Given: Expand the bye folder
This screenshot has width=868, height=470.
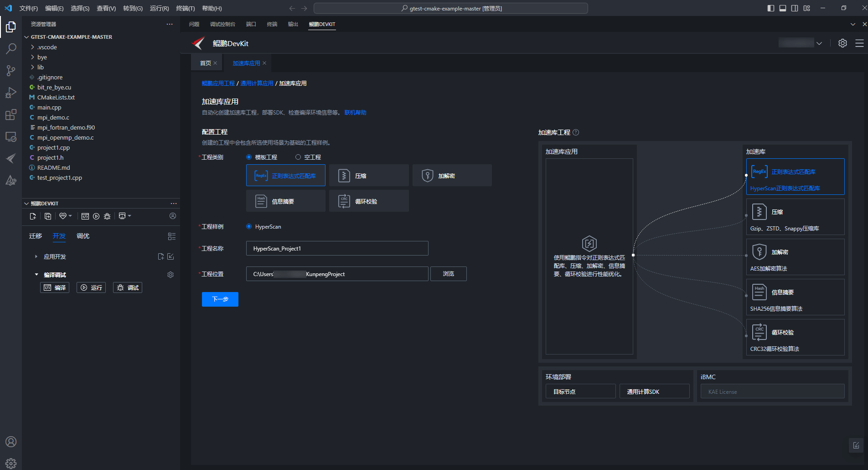Looking at the screenshot, I should (33, 57).
